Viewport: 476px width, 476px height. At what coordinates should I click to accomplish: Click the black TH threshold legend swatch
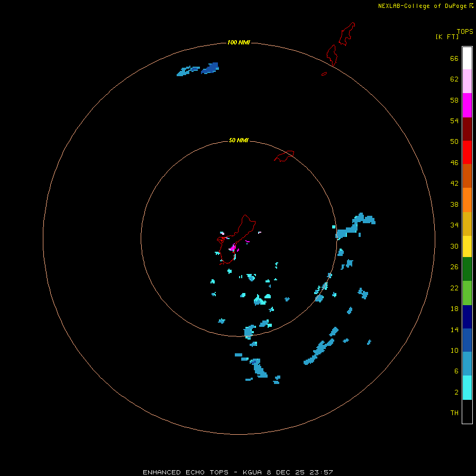click(467, 411)
